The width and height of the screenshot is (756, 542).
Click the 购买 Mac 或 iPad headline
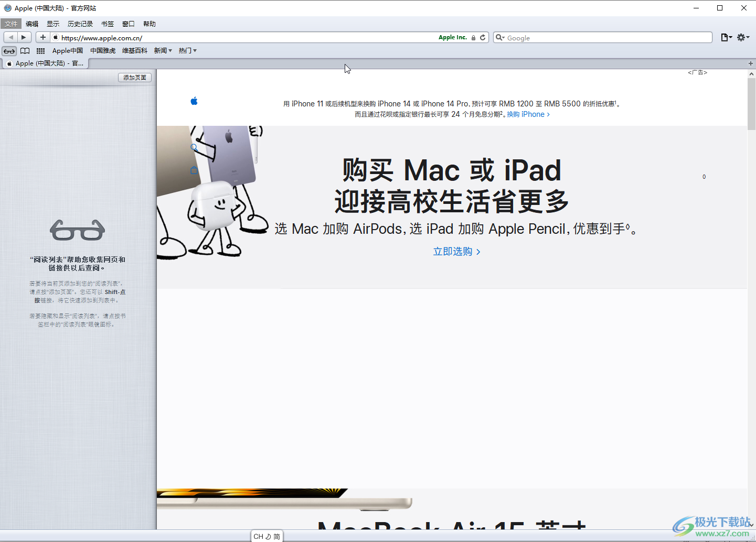tap(452, 170)
